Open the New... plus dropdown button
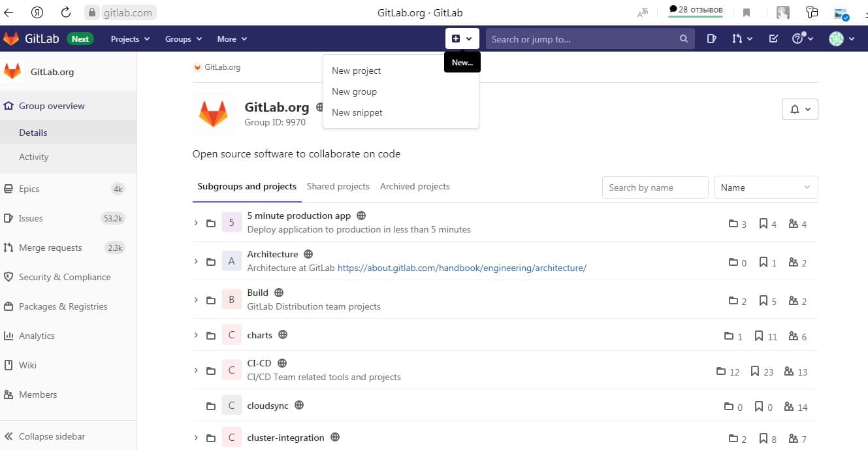868x450 pixels. (x=462, y=39)
